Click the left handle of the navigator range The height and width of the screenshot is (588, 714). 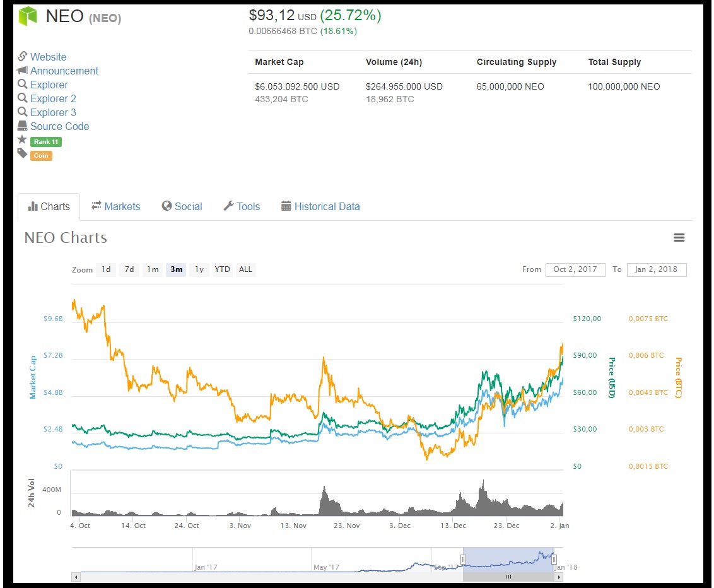click(x=463, y=560)
